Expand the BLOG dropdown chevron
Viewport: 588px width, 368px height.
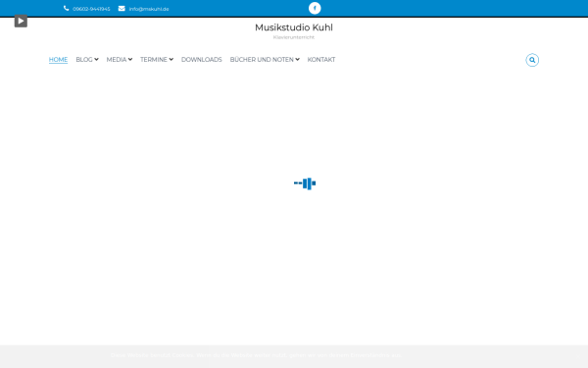coord(96,59)
